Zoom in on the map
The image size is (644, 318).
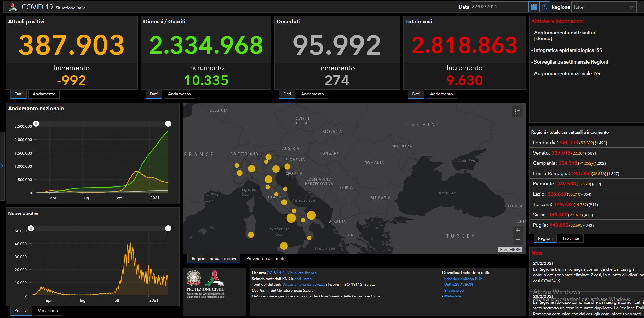(518, 230)
